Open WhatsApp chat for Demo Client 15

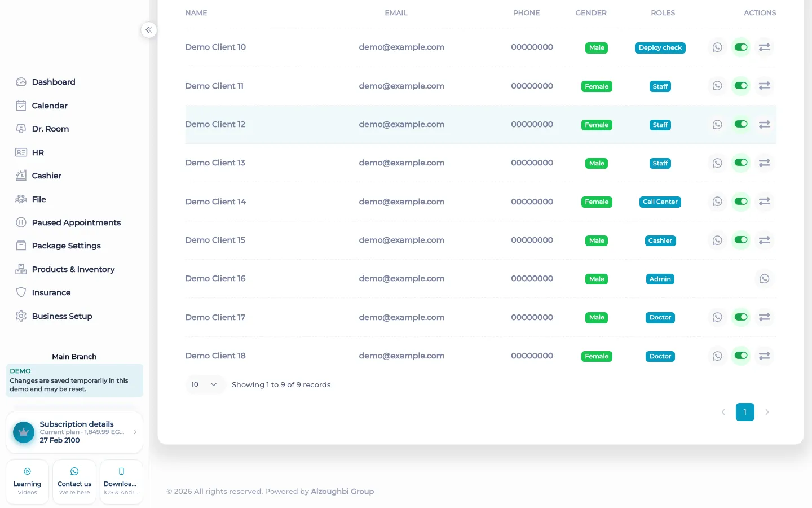[717, 240]
